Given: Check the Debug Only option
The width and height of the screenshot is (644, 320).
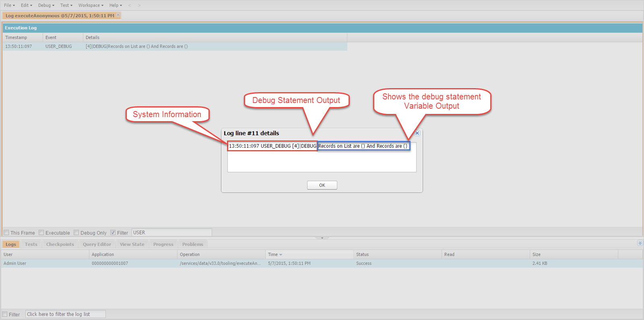Looking at the screenshot, I should (x=76, y=233).
